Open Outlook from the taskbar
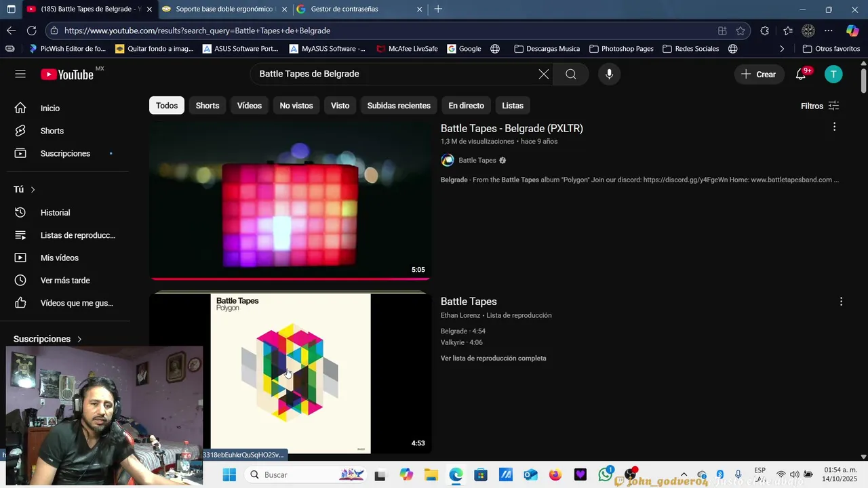 pyautogui.click(x=530, y=474)
